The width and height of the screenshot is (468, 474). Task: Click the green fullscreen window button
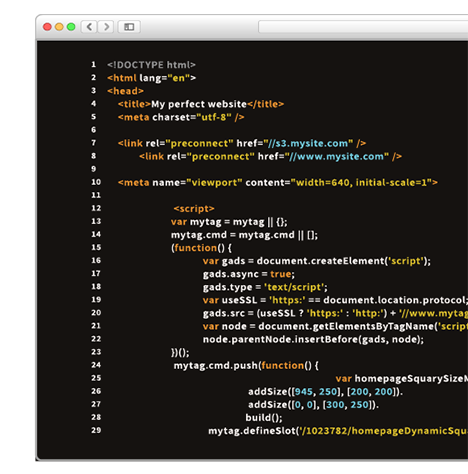click(x=71, y=27)
